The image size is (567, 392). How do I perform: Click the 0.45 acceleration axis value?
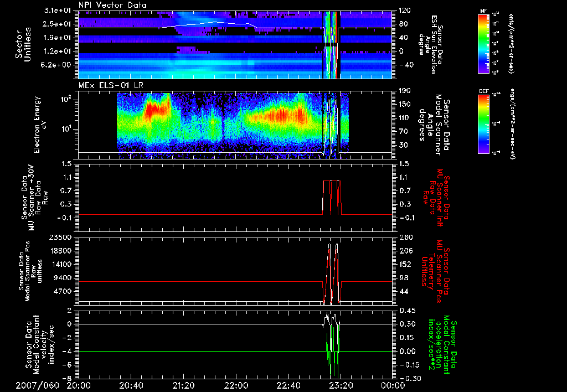click(408, 311)
